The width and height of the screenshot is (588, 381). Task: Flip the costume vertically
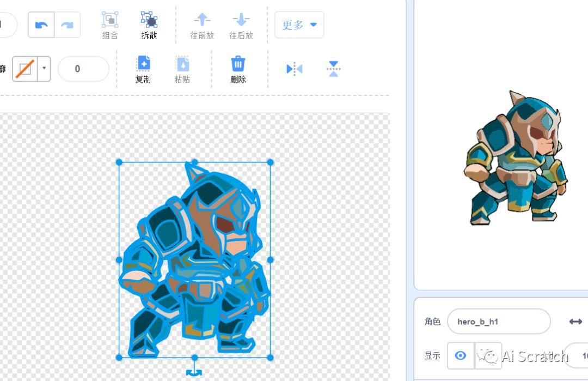coord(333,69)
